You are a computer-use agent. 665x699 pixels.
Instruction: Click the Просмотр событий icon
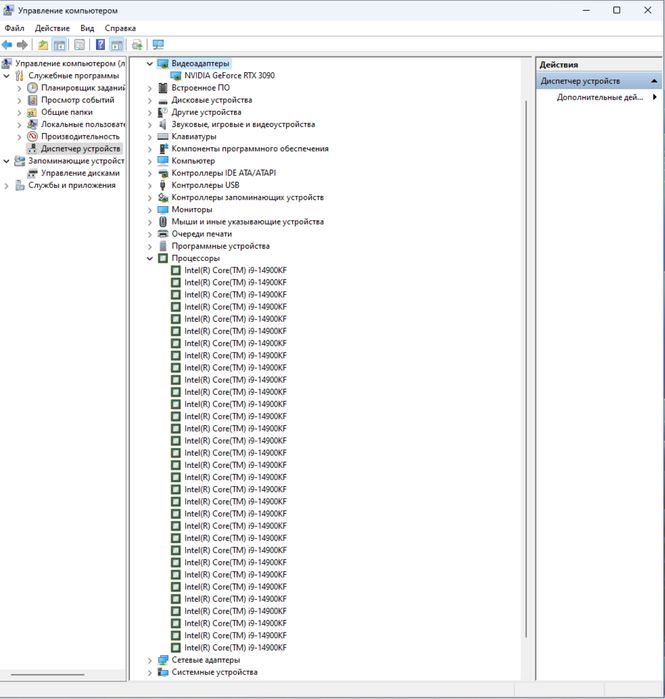click(x=33, y=100)
